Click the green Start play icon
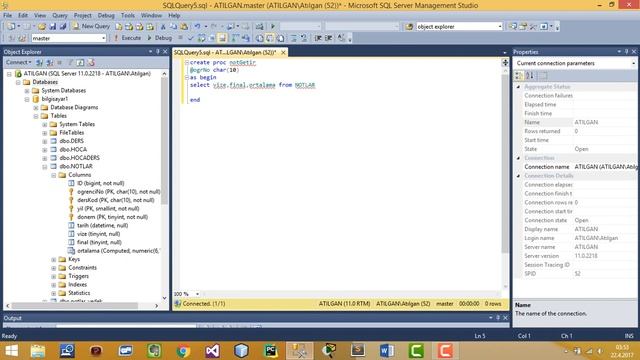 pos(273,27)
